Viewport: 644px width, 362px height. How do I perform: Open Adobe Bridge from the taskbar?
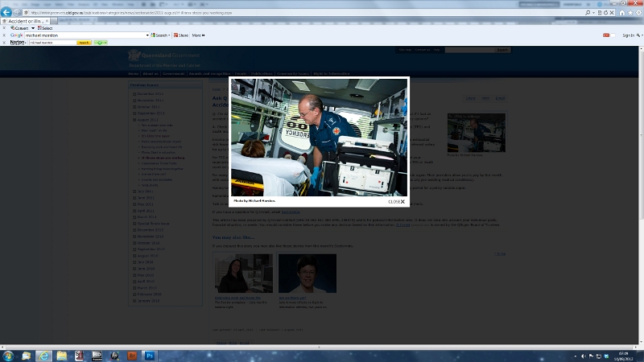pyautogui.click(x=132, y=356)
